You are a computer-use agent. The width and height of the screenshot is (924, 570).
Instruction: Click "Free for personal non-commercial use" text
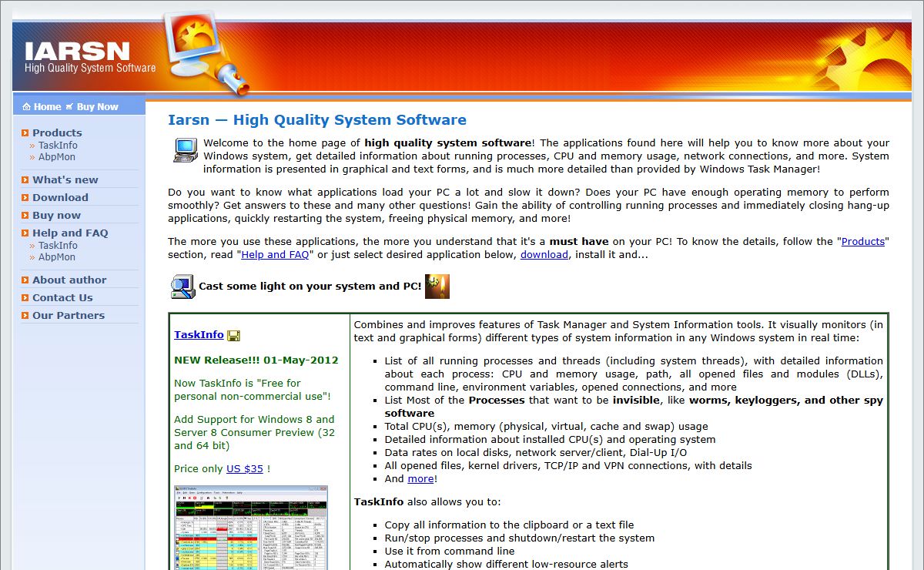pos(253,390)
